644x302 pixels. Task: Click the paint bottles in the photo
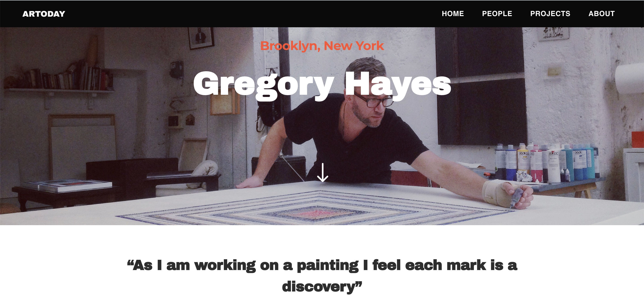click(546, 162)
